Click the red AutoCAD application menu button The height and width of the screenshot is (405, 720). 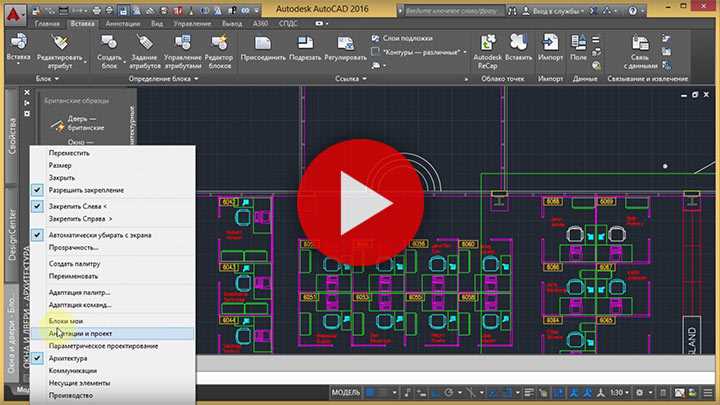coord(14,11)
